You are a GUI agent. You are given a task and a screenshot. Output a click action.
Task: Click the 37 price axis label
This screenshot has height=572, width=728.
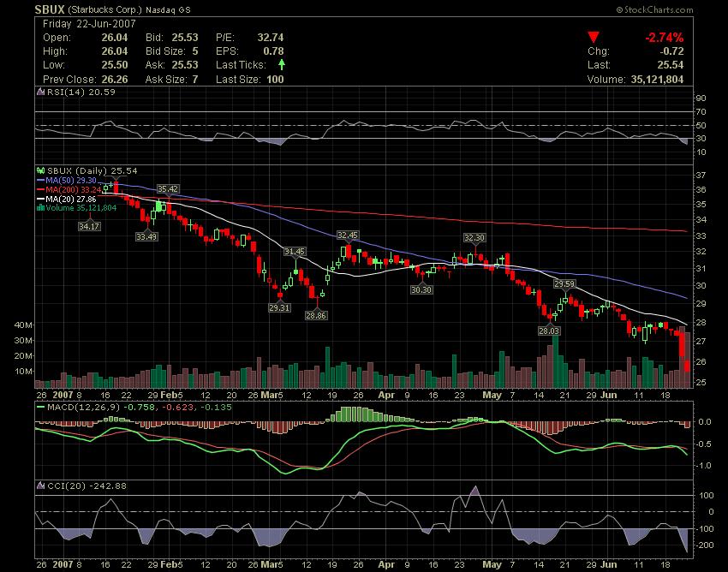click(701, 176)
